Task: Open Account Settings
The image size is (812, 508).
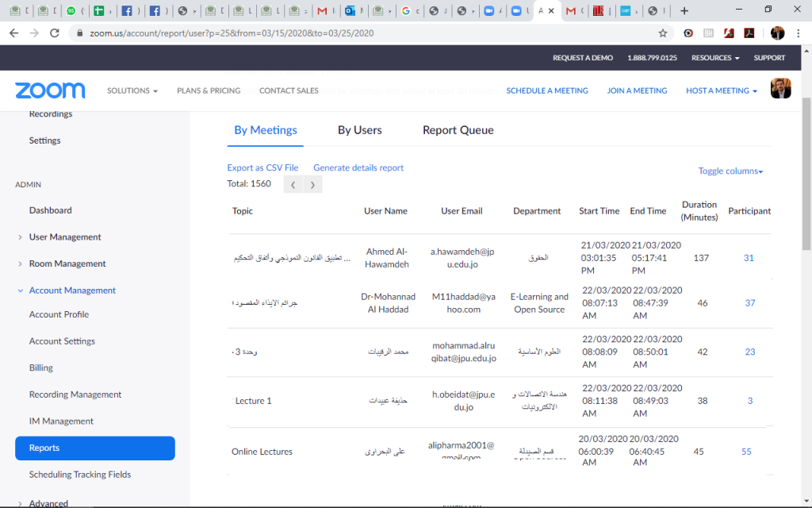Action: [x=62, y=341]
